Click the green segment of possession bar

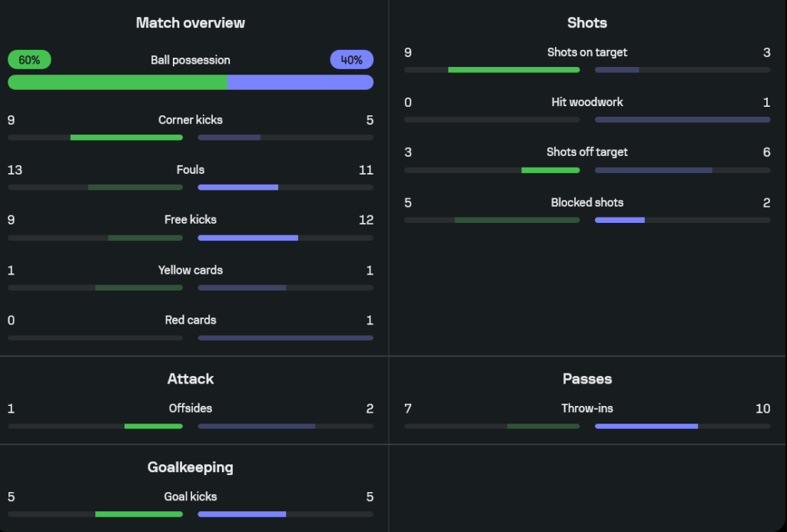(x=117, y=82)
